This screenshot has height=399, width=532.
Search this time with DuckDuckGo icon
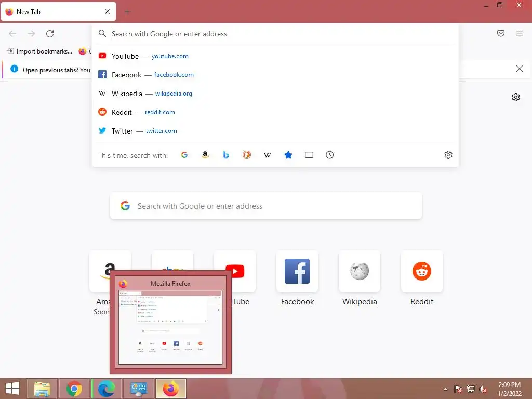point(247,155)
